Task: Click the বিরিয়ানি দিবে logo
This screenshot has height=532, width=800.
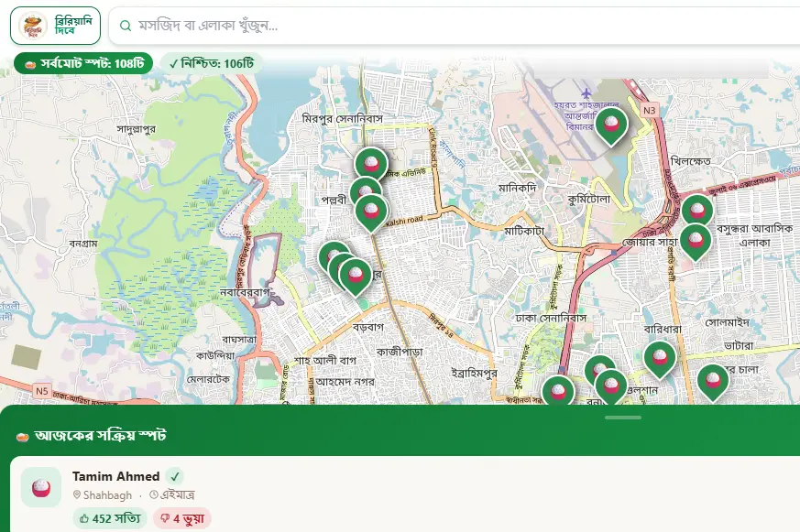Action: [55, 26]
